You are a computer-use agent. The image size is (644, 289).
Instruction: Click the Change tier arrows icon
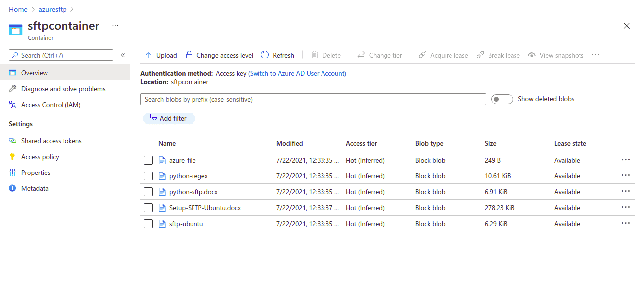click(x=361, y=55)
